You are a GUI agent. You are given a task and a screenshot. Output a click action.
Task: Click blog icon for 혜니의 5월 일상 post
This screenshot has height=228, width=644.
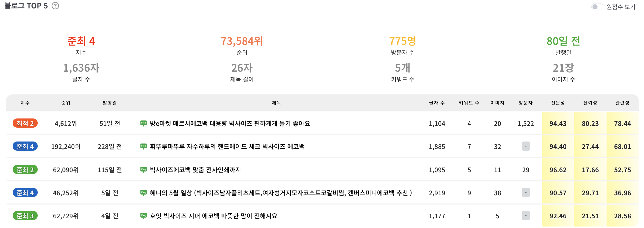(143, 193)
